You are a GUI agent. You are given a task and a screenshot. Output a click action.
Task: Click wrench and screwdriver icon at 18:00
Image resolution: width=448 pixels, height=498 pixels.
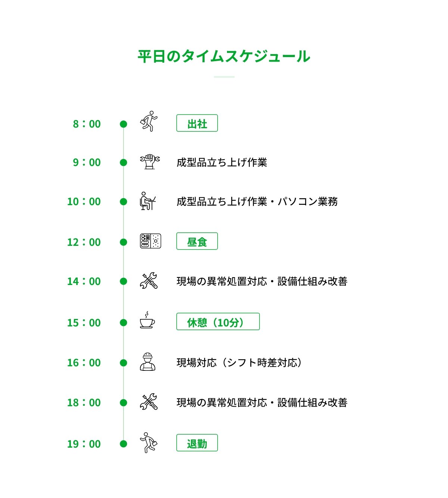149,402
